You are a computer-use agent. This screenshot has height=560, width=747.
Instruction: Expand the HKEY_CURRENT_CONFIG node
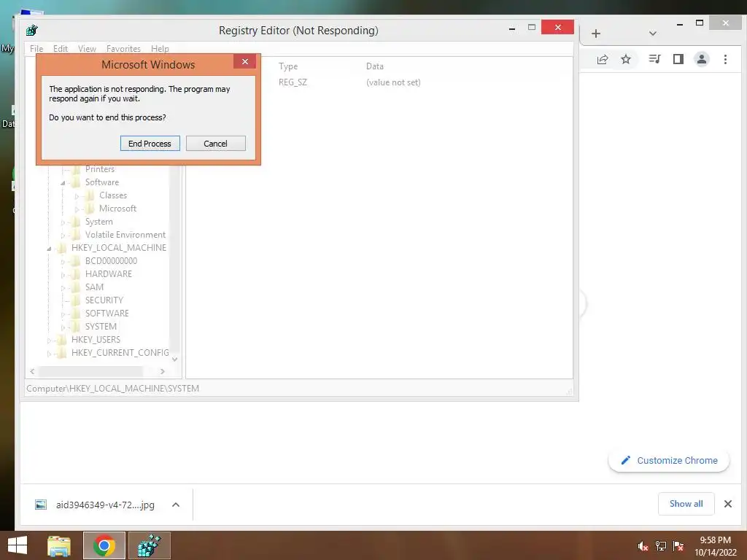click(49, 354)
